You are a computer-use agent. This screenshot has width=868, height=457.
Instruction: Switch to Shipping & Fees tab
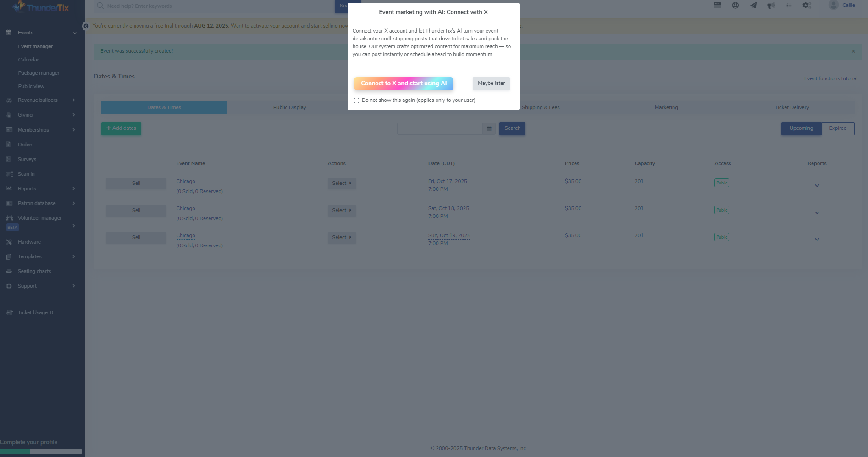coord(541,108)
